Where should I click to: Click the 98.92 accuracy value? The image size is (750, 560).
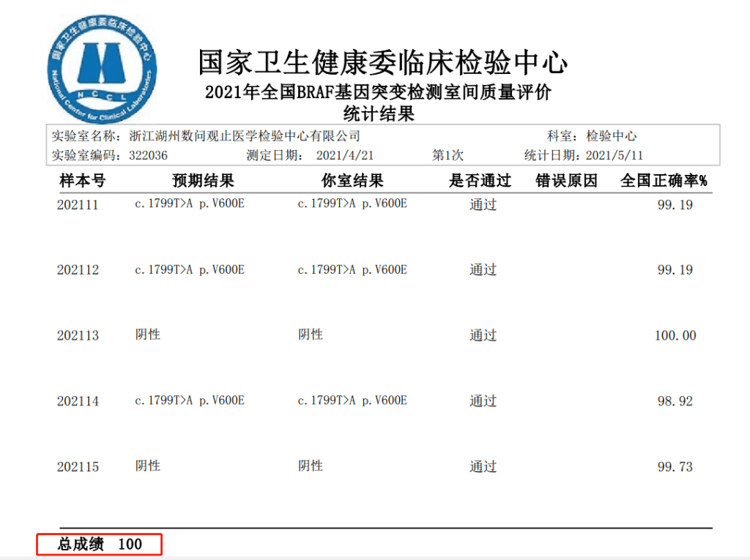675,401
